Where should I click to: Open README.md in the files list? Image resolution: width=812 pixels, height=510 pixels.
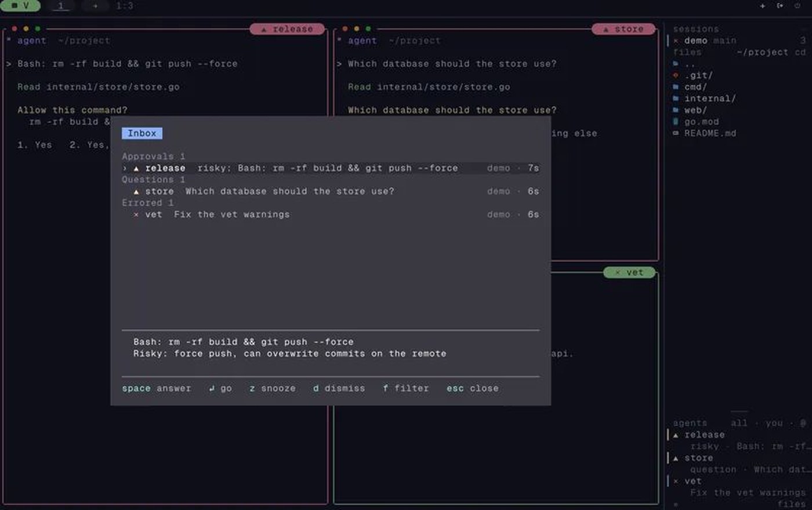pyautogui.click(x=710, y=133)
